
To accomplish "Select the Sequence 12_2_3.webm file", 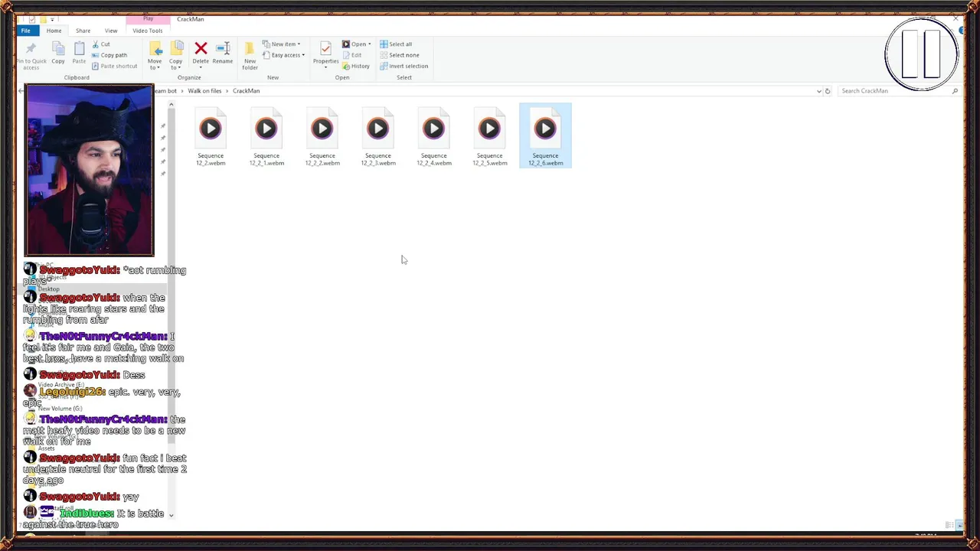I will 378,138.
